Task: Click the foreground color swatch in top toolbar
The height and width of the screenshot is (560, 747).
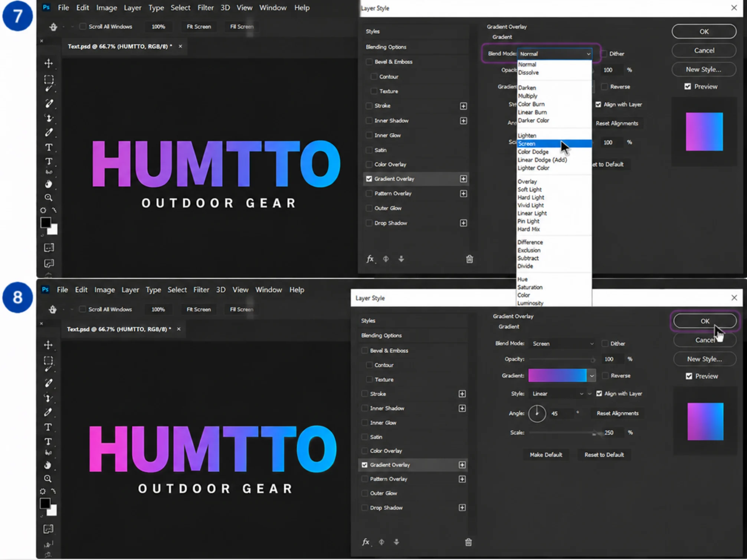Action: 46,223
